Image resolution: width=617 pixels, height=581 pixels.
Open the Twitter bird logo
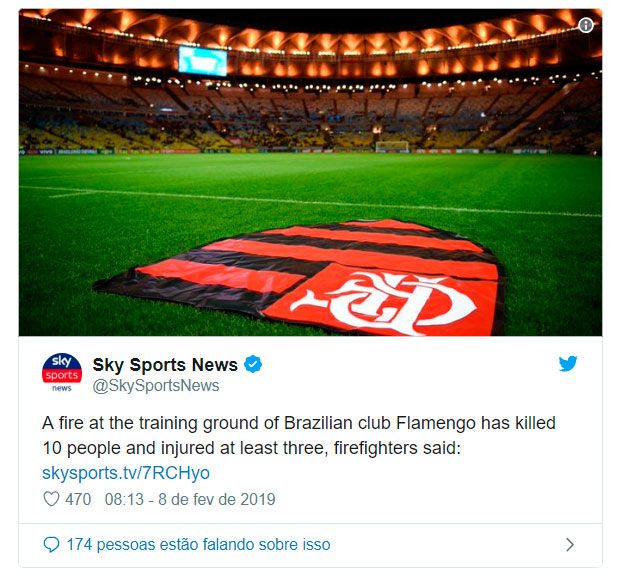coord(568,363)
